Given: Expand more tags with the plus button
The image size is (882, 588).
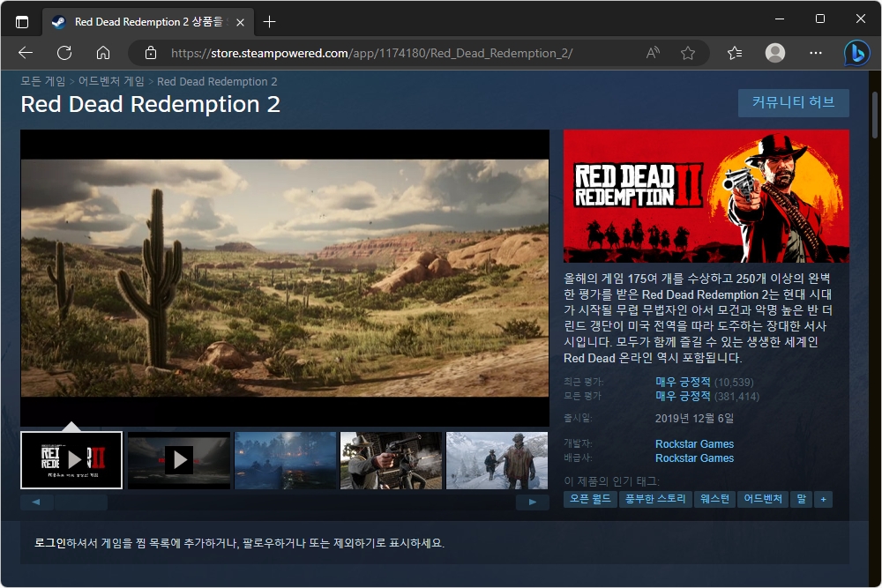Looking at the screenshot, I should pos(824,499).
